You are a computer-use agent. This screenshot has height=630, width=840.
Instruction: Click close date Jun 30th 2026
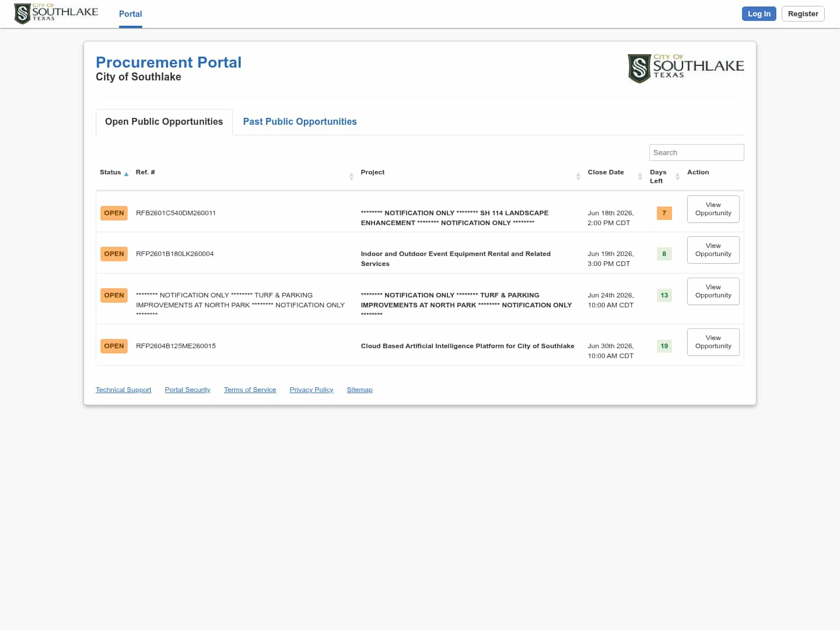click(x=611, y=351)
